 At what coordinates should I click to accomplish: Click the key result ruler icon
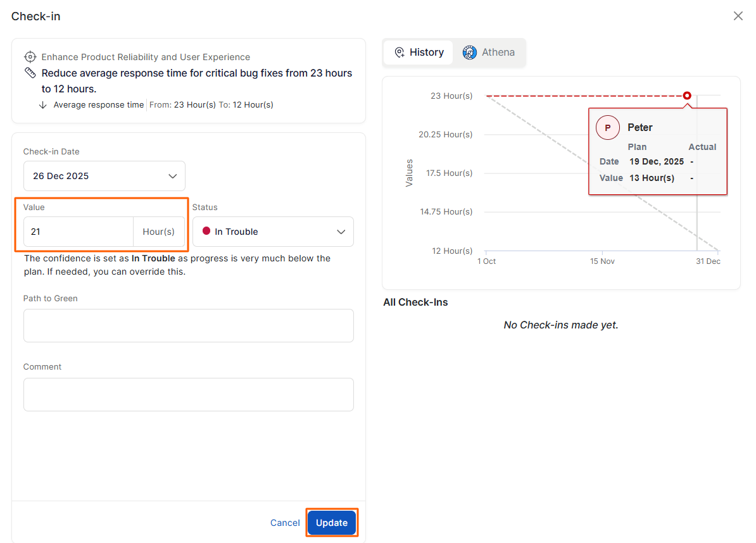(30, 73)
